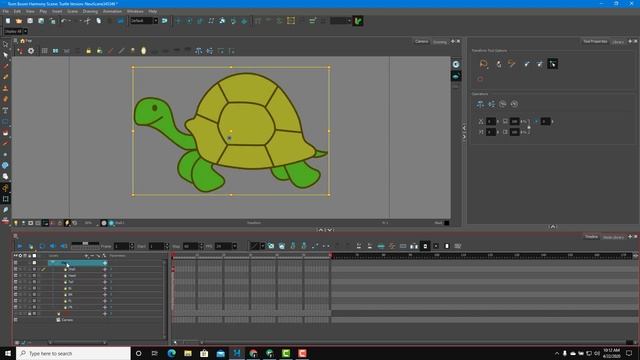Screen dimensions: 640x360
Task: Click the closed padlock Lock icon
Action: coord(88,51)
